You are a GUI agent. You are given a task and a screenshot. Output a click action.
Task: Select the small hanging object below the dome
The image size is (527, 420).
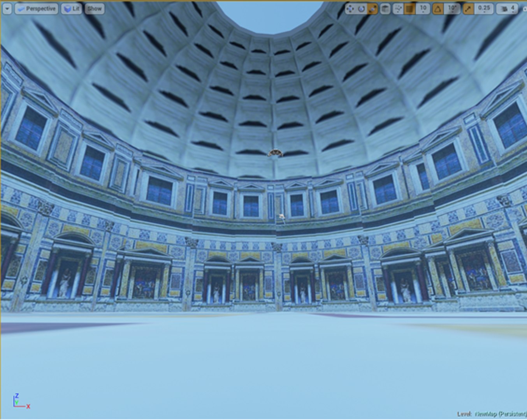(x=275, y=153)
